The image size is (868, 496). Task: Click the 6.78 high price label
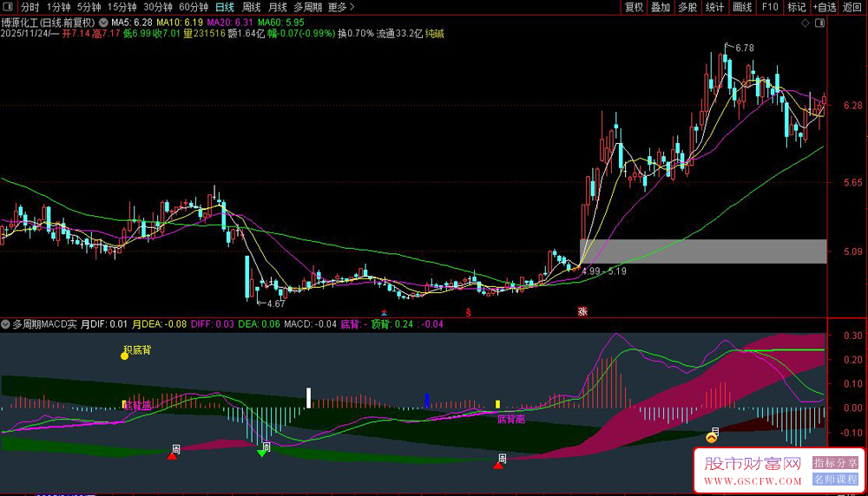(x=745, y=48)
